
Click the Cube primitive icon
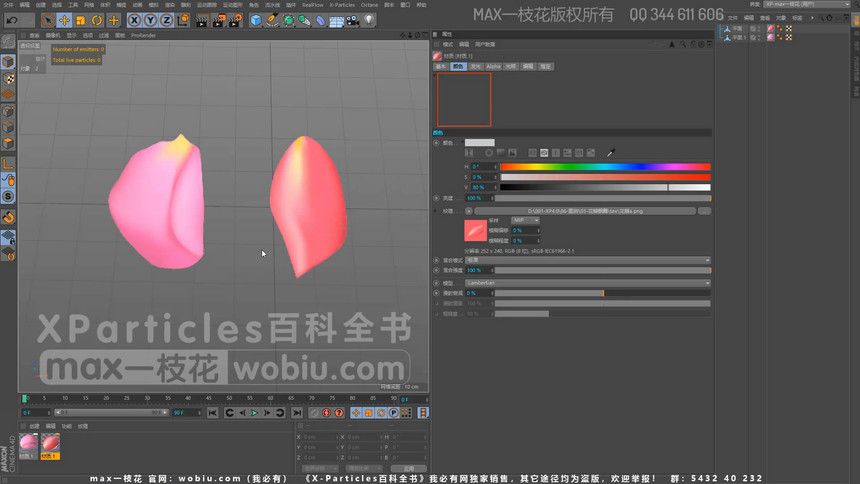(256, 21)
